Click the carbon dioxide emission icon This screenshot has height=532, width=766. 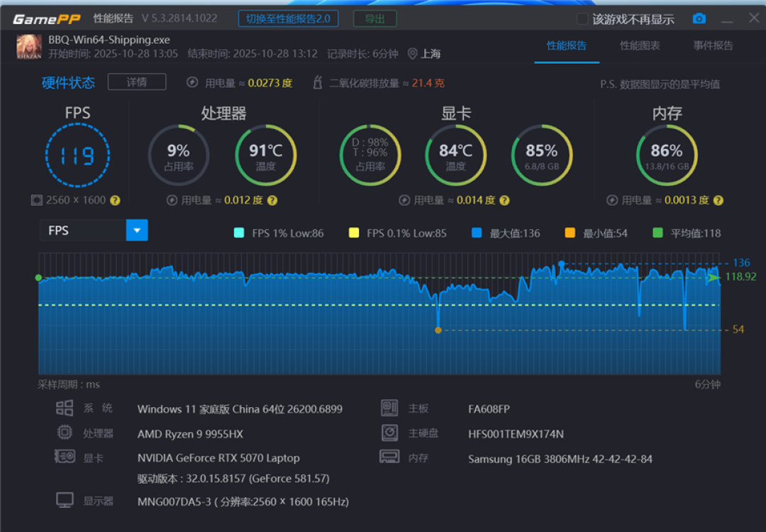click(317, 82)
